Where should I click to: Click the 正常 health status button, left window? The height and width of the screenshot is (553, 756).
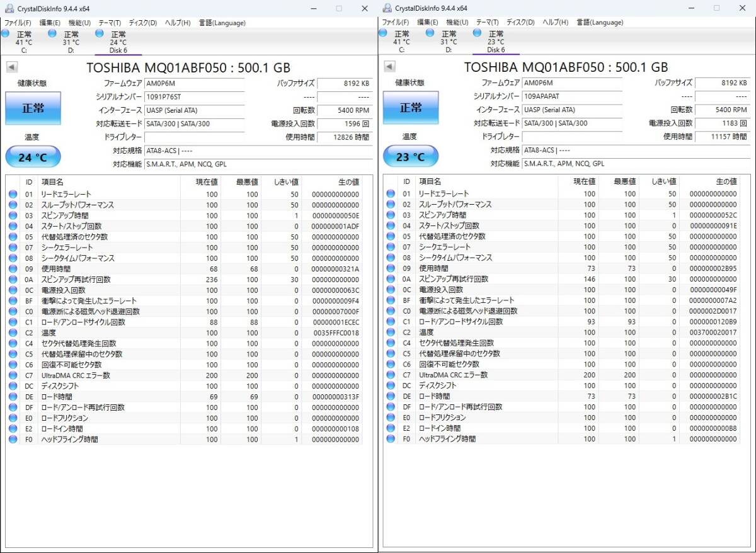pos(33,108)
